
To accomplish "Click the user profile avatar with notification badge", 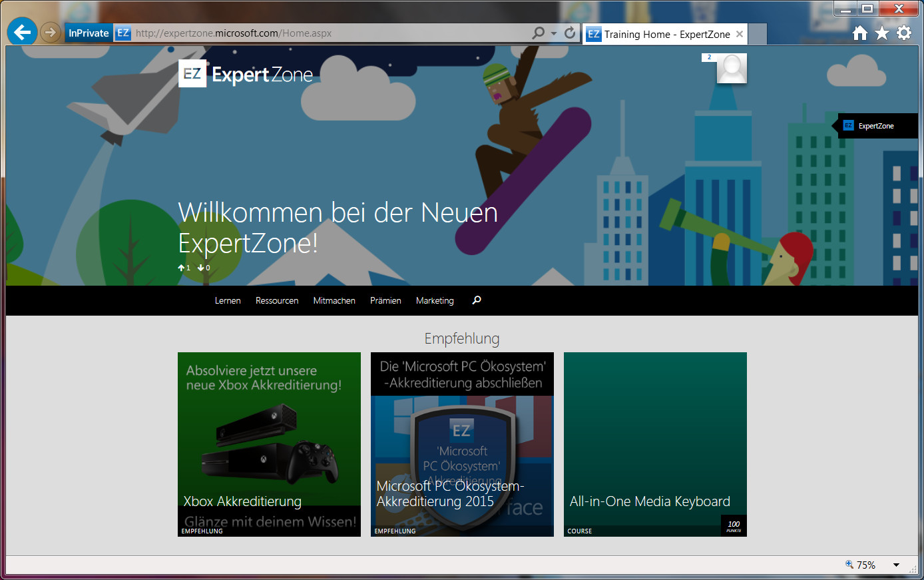I will (732, 67).
